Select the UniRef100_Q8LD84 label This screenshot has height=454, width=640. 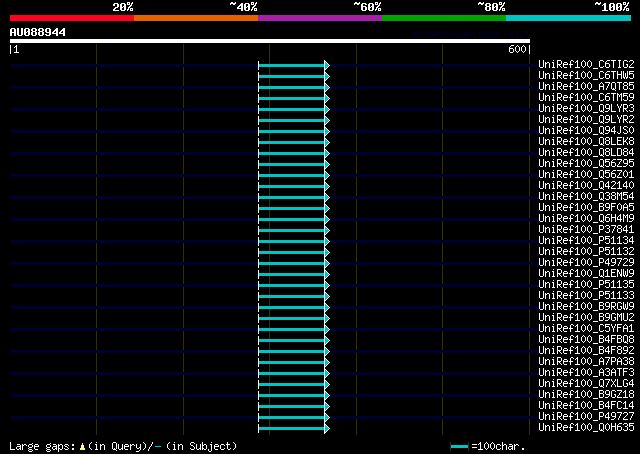[x=586, y=153]
